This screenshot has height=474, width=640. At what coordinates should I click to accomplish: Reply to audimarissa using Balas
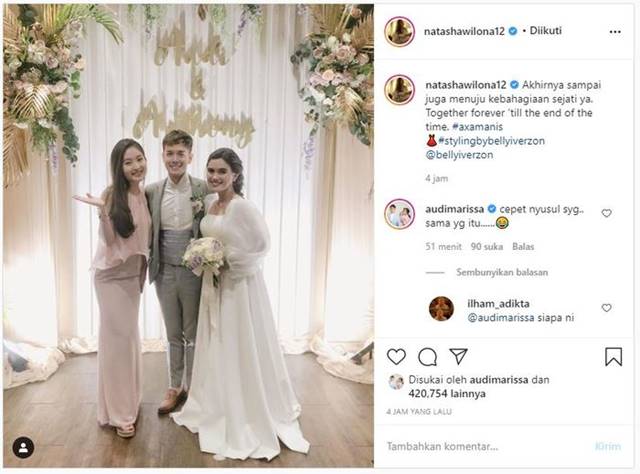pos(523,247)
